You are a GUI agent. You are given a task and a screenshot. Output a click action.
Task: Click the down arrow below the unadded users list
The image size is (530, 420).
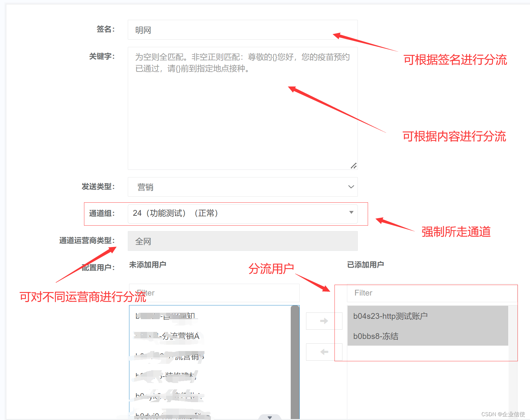pyautogui.click(x=270, y=417)
